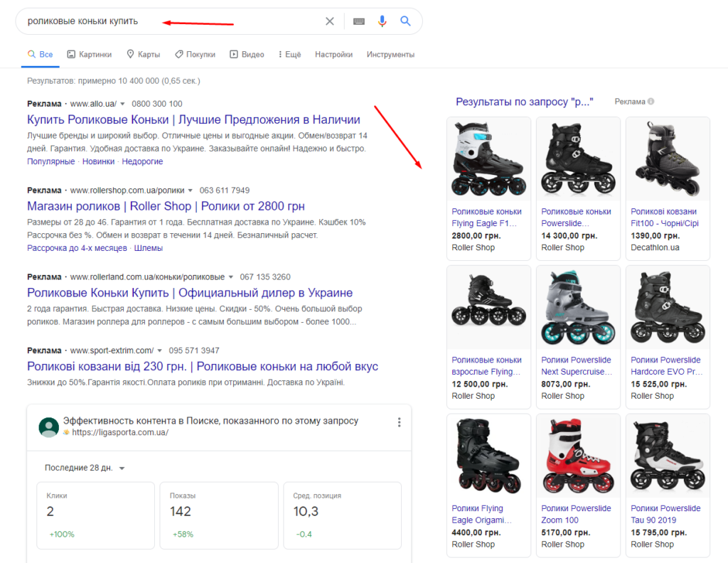Image resolution: width=728 pixels, height=563 pixels.
Task: Open Инструменты search tools
Action: [390, 54]
